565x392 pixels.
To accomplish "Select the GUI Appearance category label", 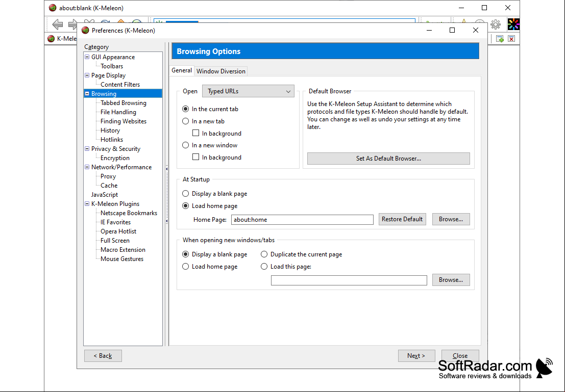I will pyautogui.click(x=113, y=57).
